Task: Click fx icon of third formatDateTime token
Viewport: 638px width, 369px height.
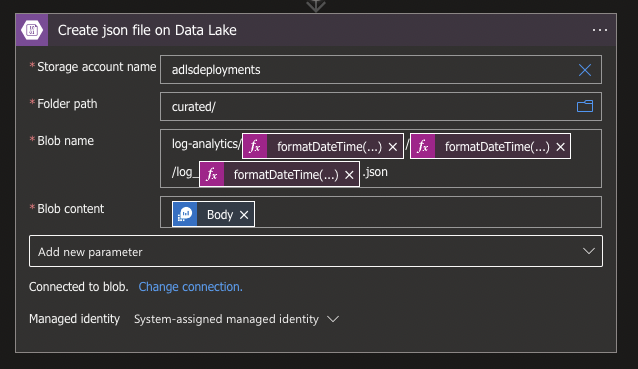Action: (212, 174)
